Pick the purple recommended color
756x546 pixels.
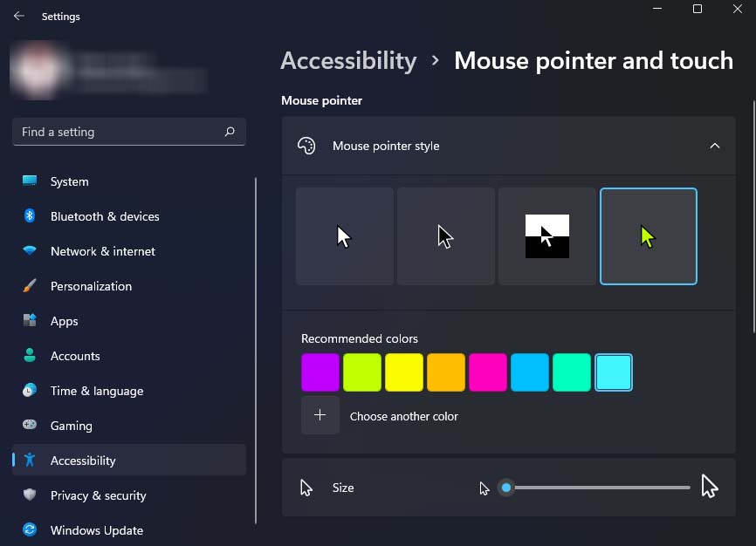click(320, 372)
